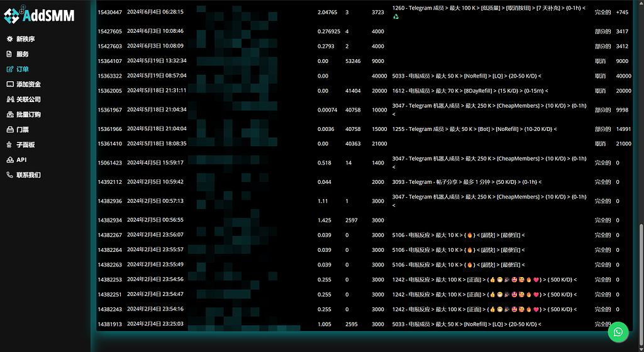644x352 pixels.
Task: Click the service text 1255 - Telegram 成员
Action: pos(418,129)
